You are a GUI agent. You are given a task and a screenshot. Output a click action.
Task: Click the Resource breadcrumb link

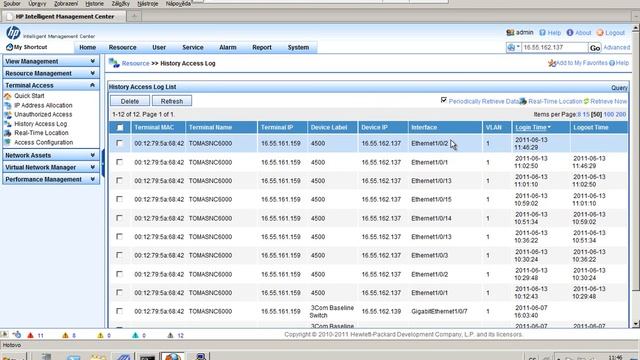136,63
